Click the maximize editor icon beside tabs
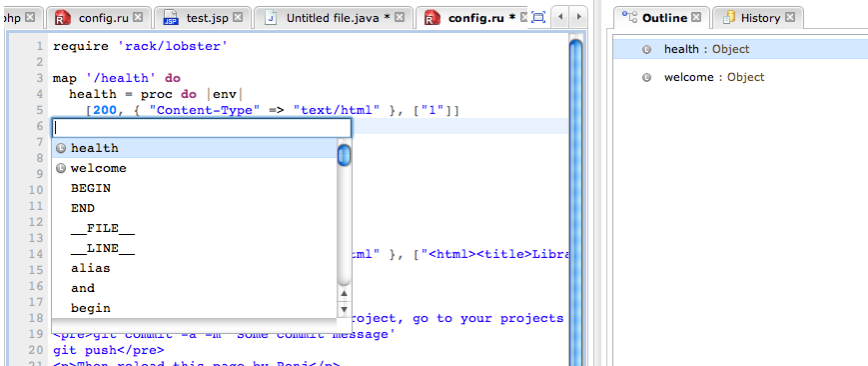Viewport: 868px width, 366px height. (538, 17)
